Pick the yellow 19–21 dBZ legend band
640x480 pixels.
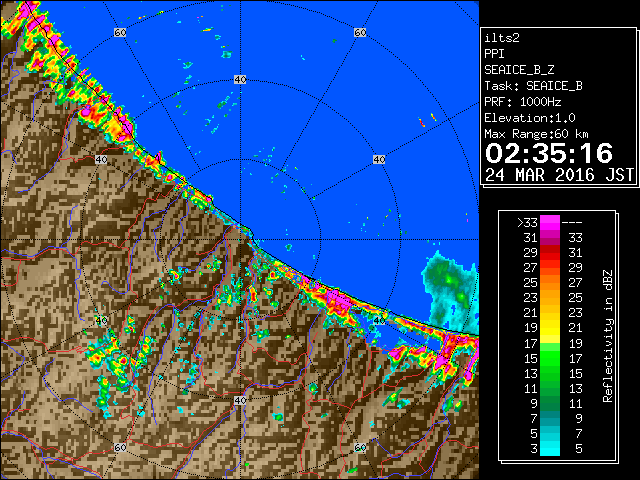(550, 328)
